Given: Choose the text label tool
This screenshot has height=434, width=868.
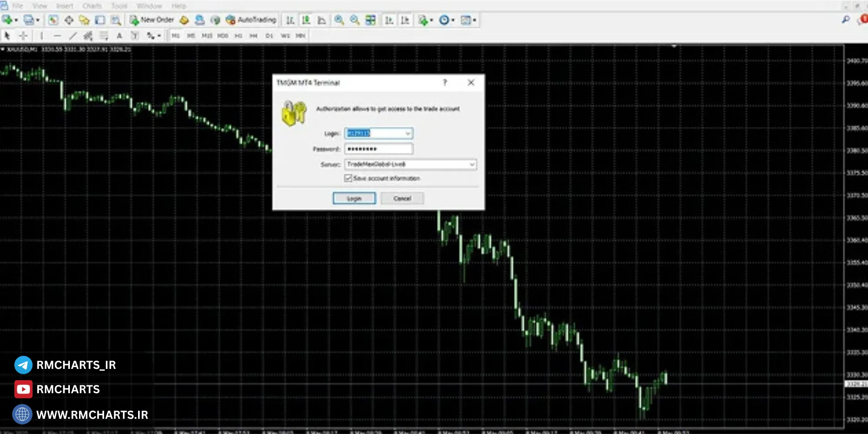Looking at the screenshot, I should pyautogui.click(x=119, y=36).
